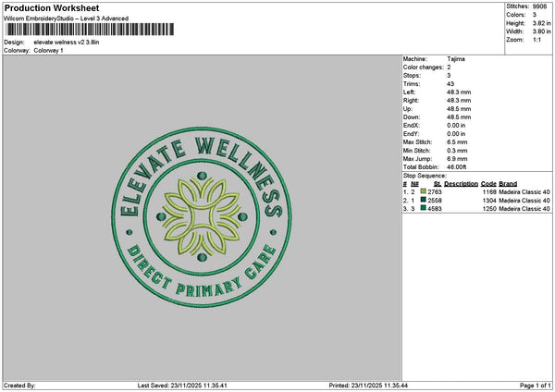Click Madeira Classic 40 brand in row 1
555x392 pixels.
click(524, 192)
